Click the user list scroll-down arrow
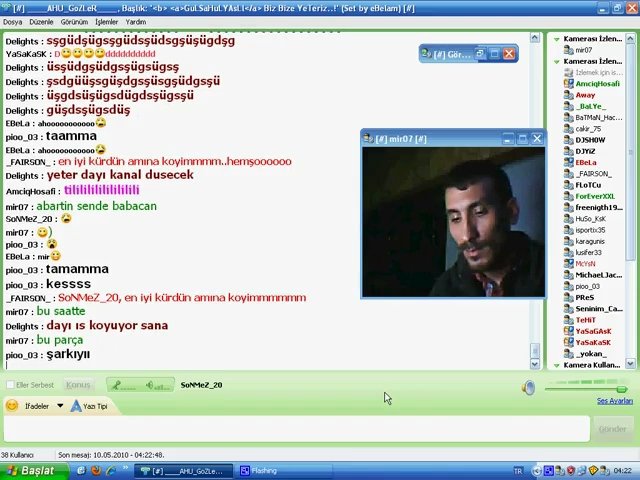 coord(630,363)
